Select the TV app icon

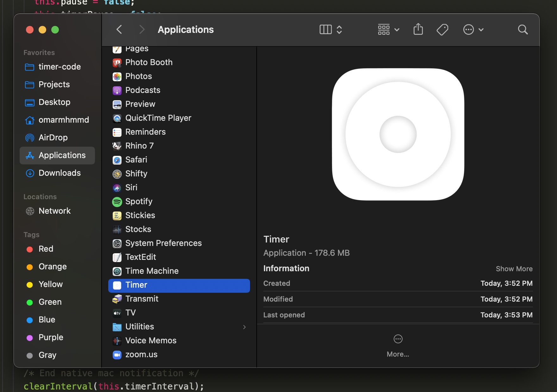[x=117, y=313]
